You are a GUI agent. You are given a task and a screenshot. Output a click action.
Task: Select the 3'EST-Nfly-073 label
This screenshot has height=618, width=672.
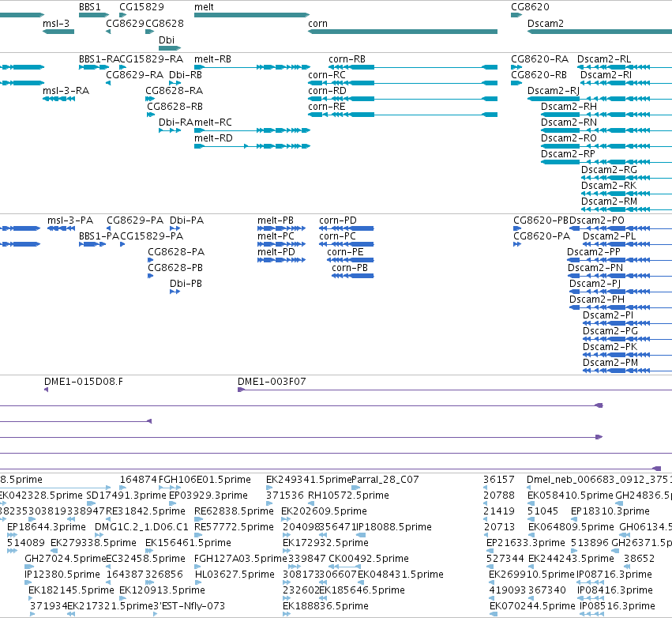[x=189, y=606]
